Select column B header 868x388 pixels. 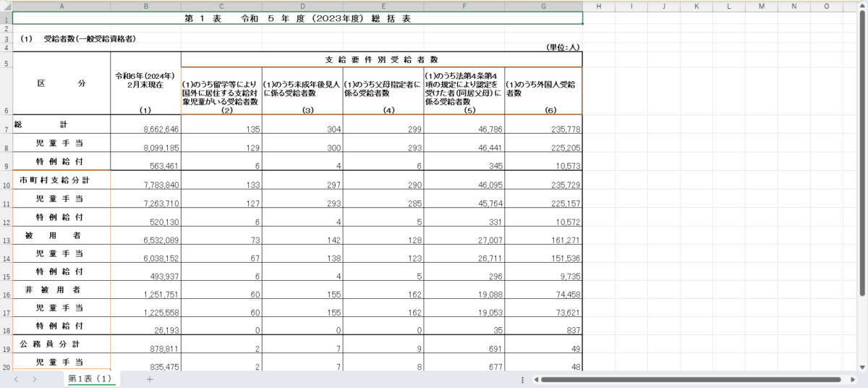146,6
